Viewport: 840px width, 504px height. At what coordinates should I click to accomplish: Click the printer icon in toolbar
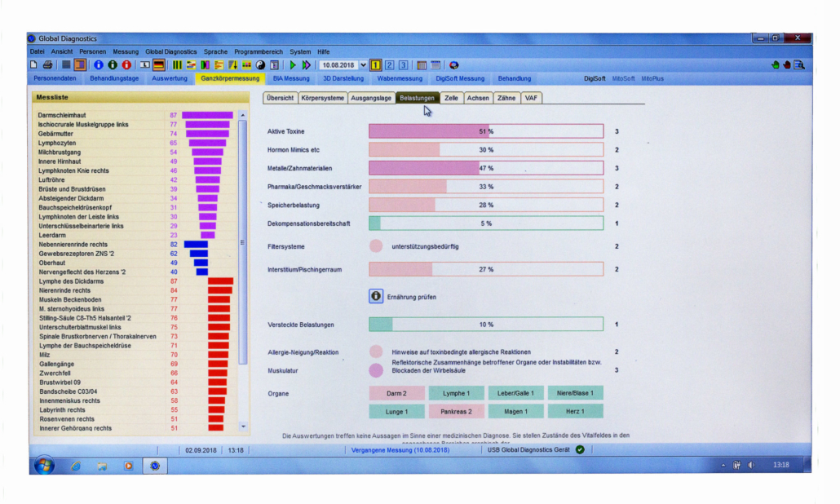point(47,64)
